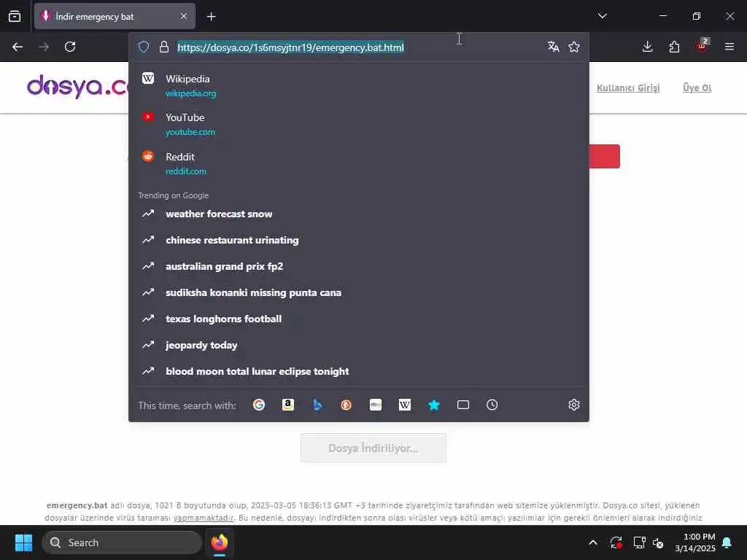
Task: Search with Amazon this time
Action: click(x=287, y=405)
